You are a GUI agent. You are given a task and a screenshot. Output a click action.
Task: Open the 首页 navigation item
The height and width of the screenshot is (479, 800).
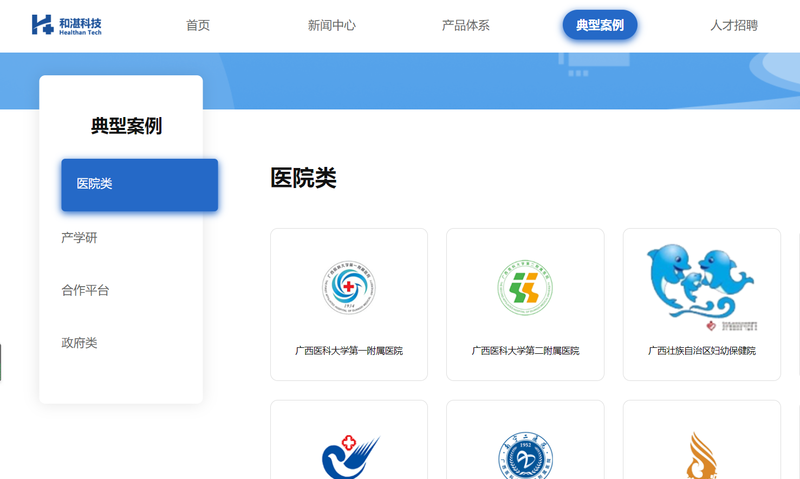pyautogui.click(x=198, y=26)
